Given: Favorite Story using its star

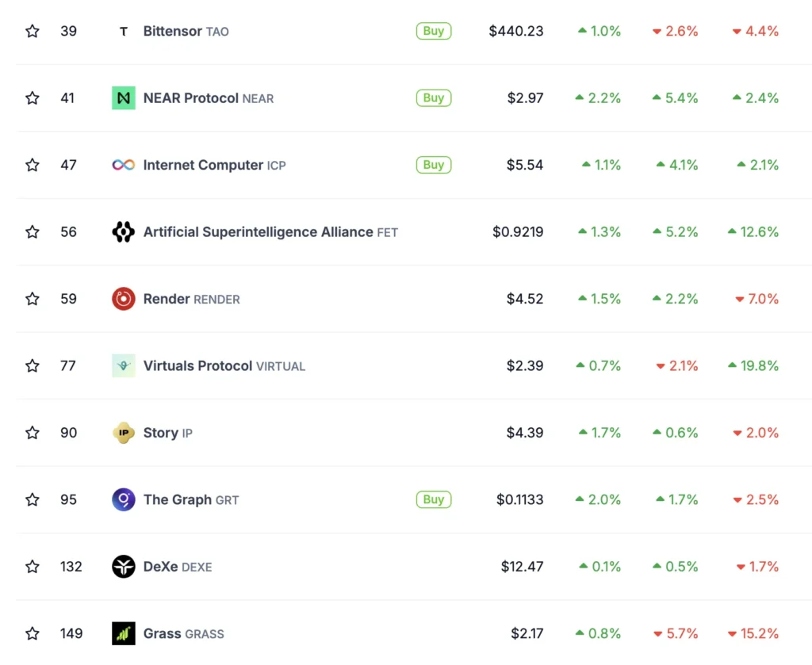Looking at the screenshot, I should [x=32, y=433].
